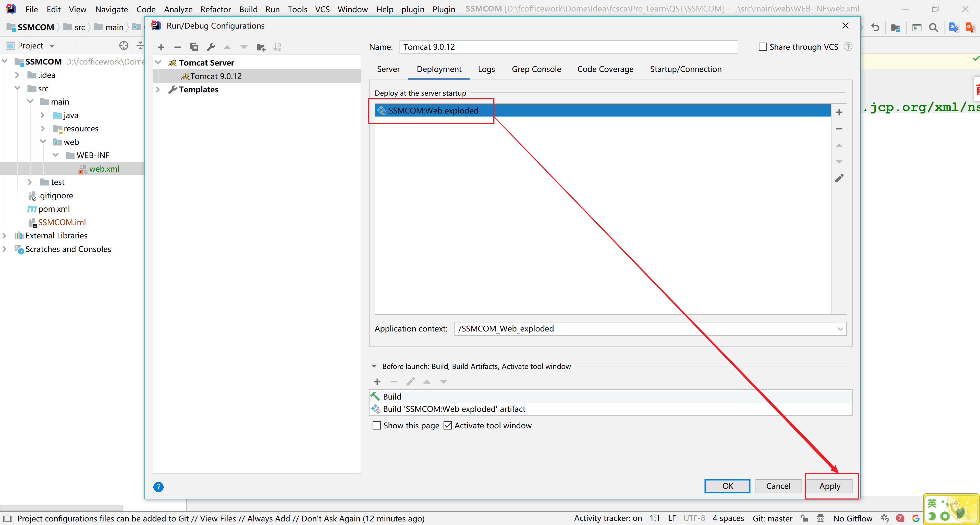
Task: Copy the selected configuration
Action: pos(194,47)
